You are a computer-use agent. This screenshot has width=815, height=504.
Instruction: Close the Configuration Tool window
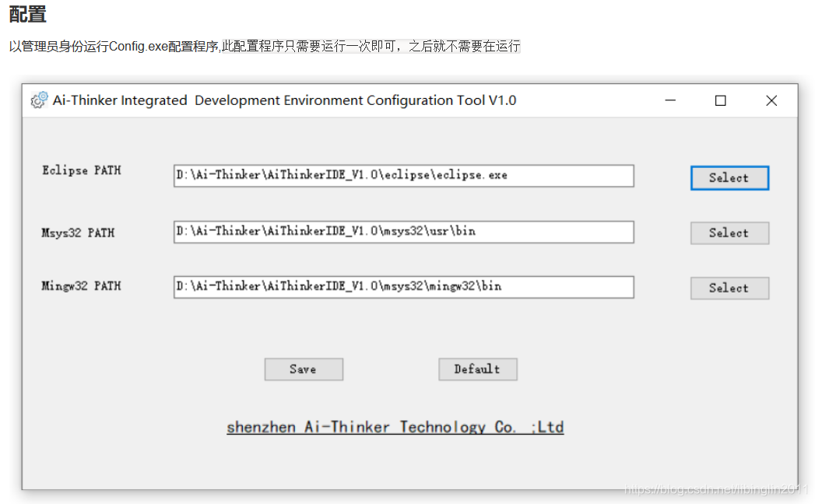tap(771, 100)
